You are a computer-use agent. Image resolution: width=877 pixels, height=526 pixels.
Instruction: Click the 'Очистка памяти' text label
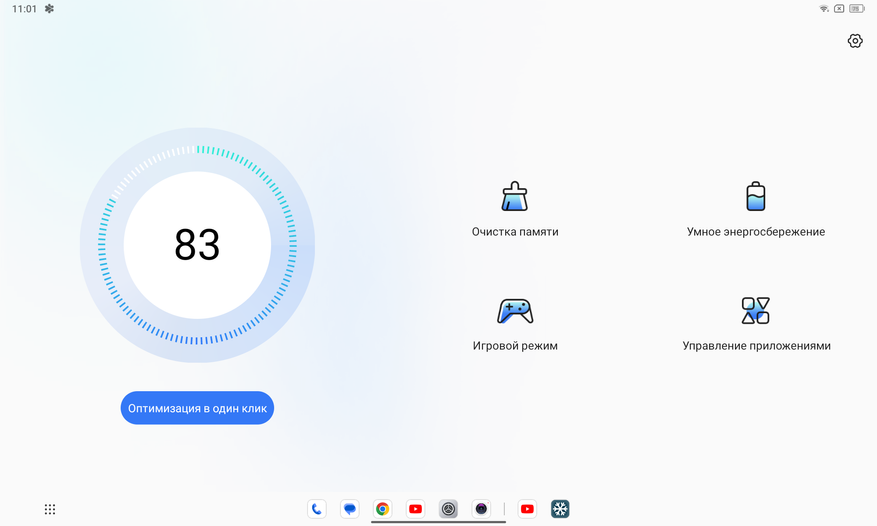pos(514,232)
